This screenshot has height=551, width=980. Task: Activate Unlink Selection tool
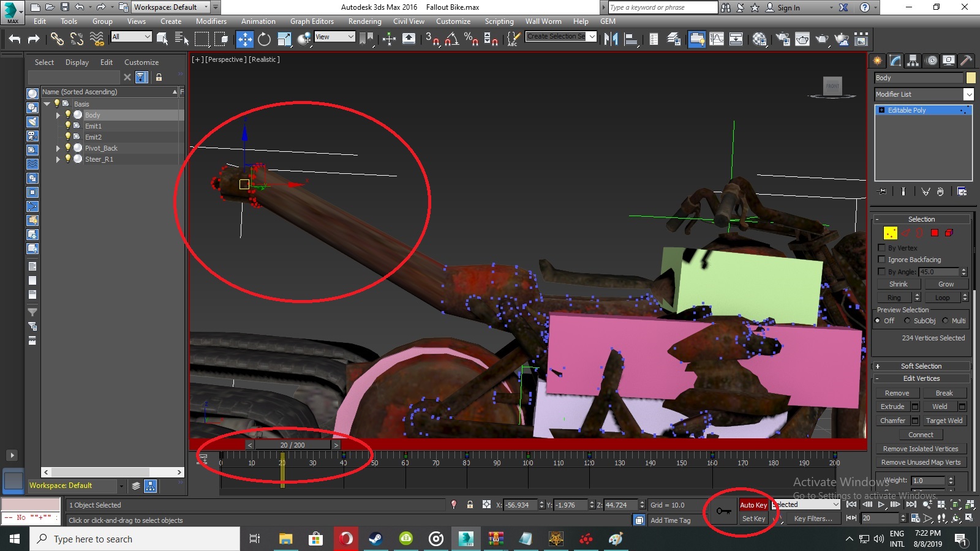(77, 39)
